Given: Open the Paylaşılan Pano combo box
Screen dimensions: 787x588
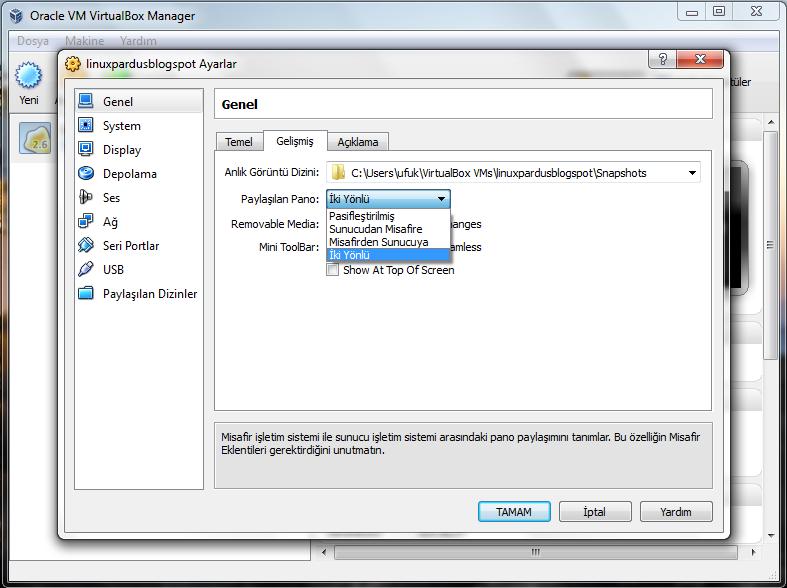Looking at the screenshot, I should [x=388, y=199].
